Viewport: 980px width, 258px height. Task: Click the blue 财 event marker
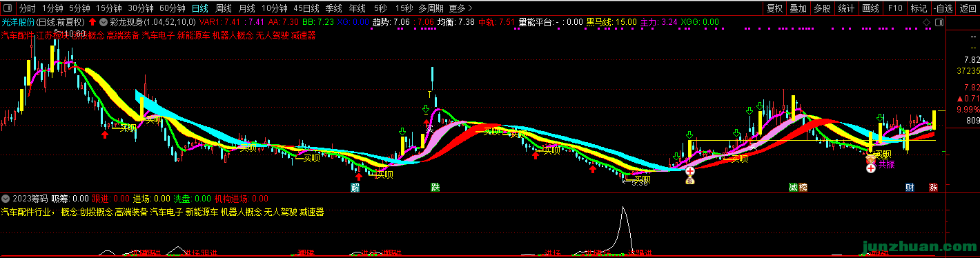coord(910,188)
